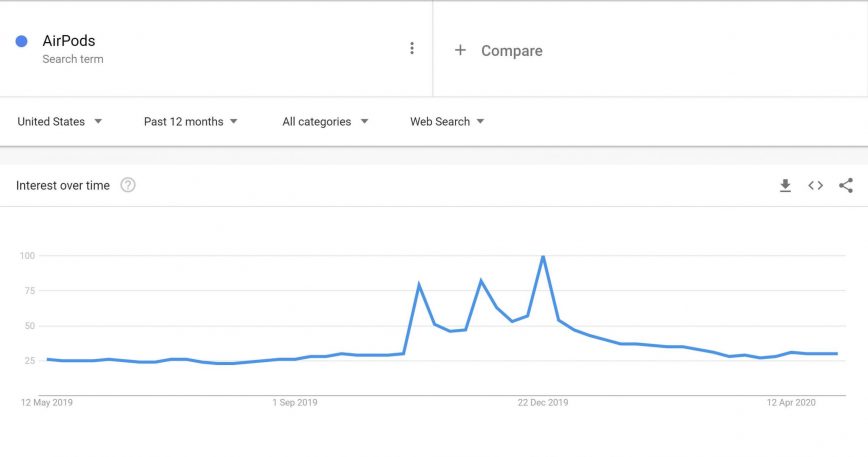Download the Interest over time data
The image size is (868, 457).
(785, 185)
